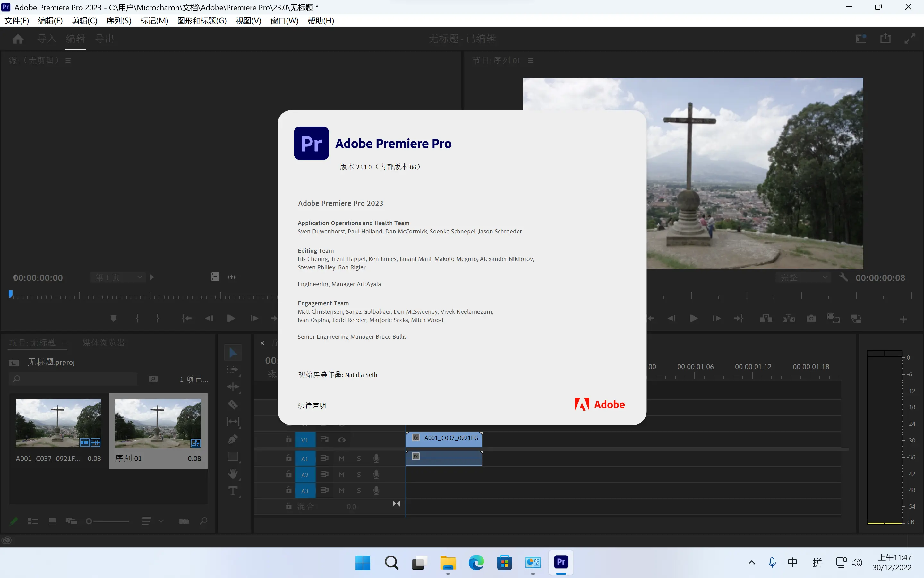Screen dimensions: 924x578
Task: Step forward one frame in Program monitor
Action: click(x=717, y=319)
